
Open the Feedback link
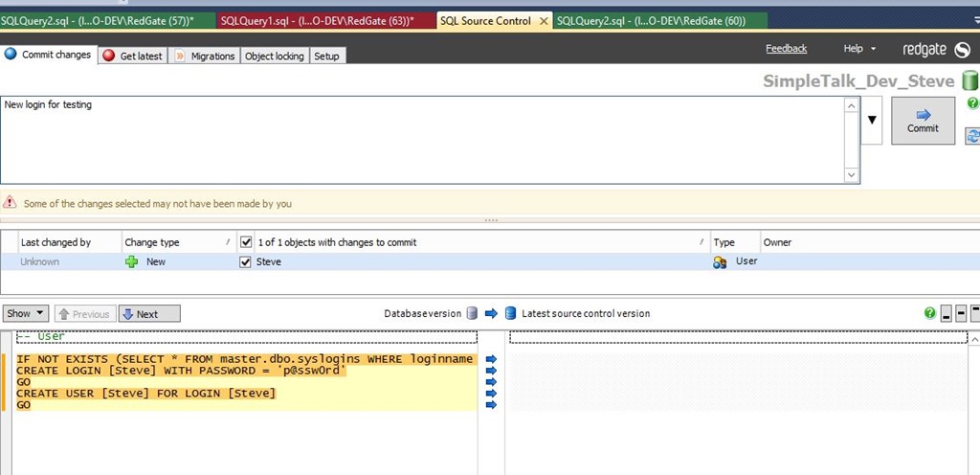pos(786,48)
